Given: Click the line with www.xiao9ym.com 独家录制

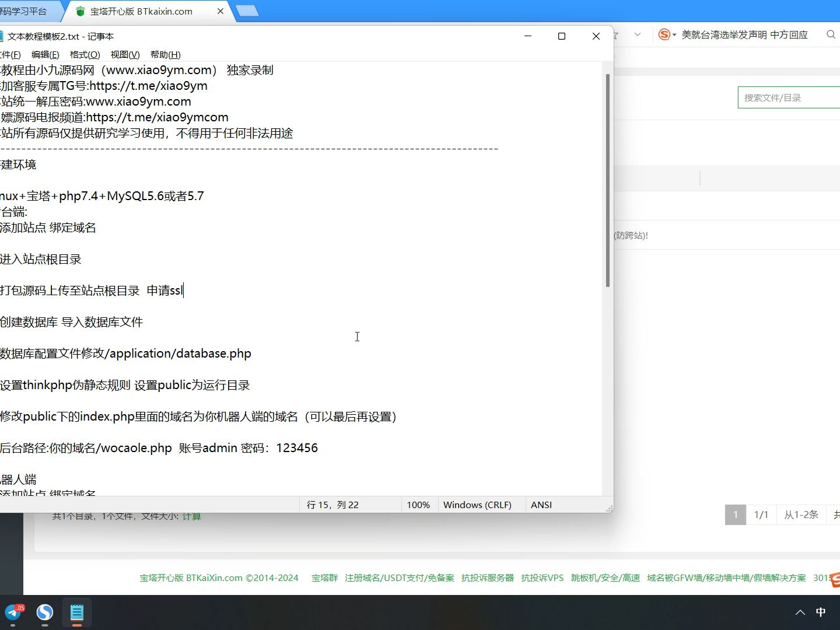Looking at the screenshot, I should pyautogui.click(x=136, y=70).
